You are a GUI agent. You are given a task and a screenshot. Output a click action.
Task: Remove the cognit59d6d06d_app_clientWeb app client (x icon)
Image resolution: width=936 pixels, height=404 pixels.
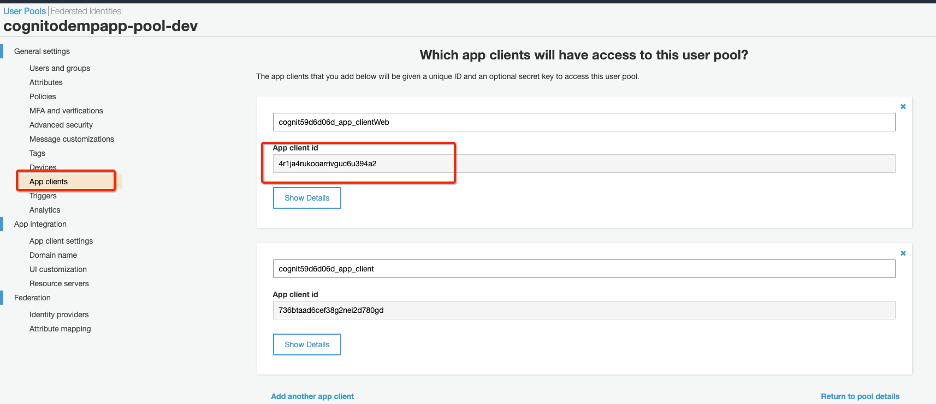click(902, 105)
